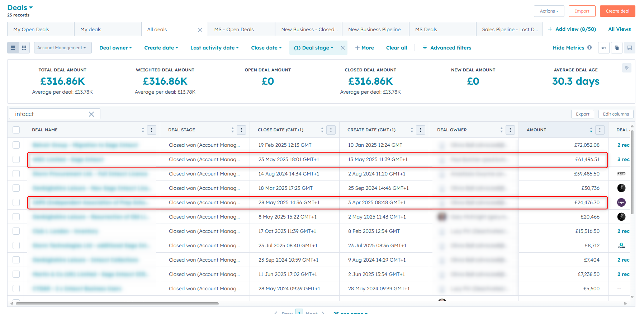Screen dimensions: 644x314
Task: Close the All deals tab
Action: (200, 30)
